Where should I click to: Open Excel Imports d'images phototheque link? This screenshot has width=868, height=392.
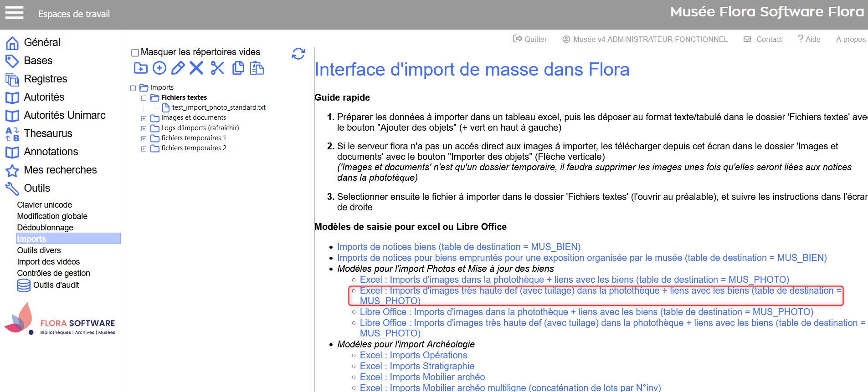(x=575, y=280)
